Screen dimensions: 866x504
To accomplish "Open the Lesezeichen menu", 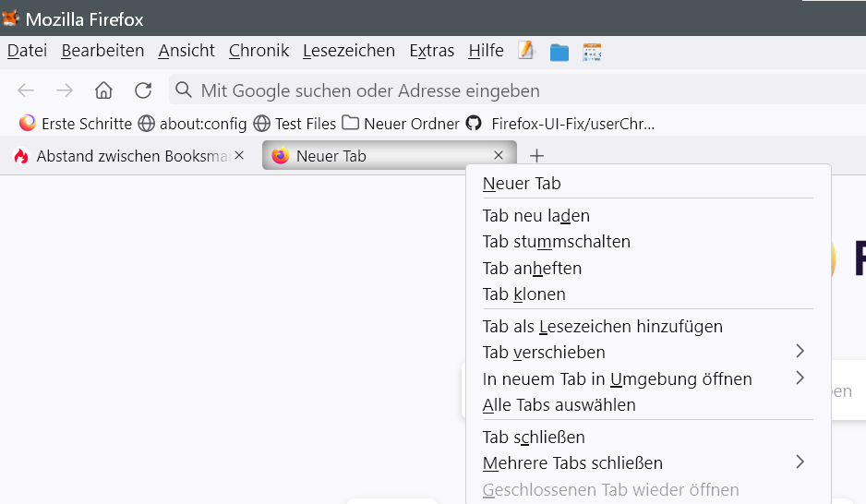I will coord(348,51).
